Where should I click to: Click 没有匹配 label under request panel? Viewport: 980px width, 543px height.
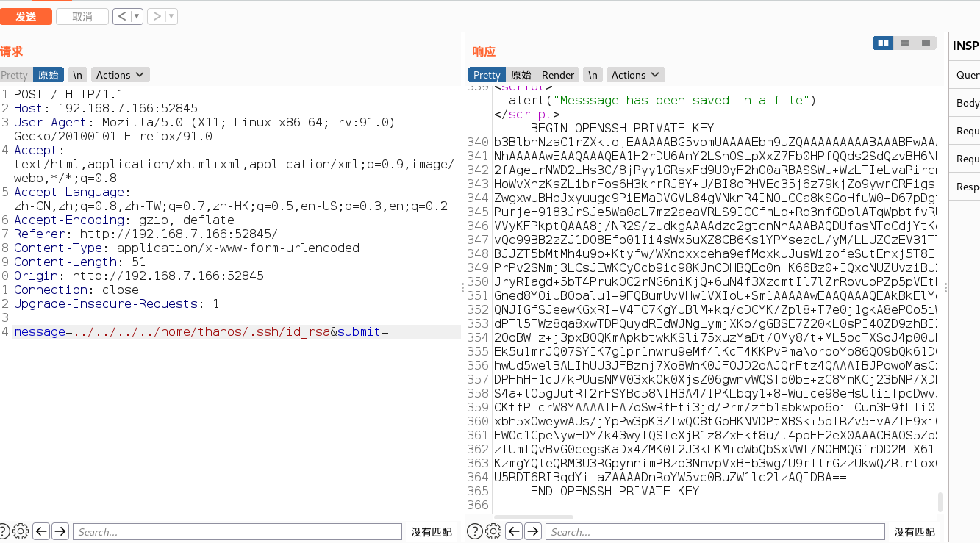(432, 532)
